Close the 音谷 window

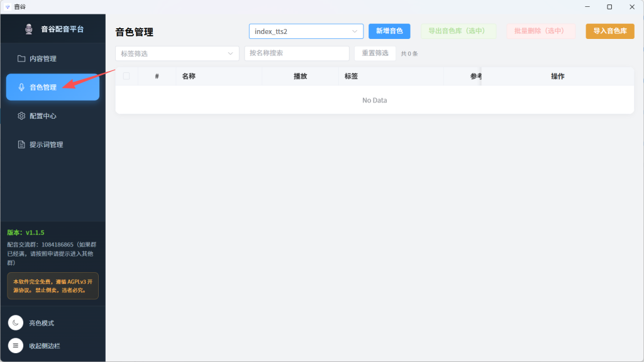(x=631, y=7)
